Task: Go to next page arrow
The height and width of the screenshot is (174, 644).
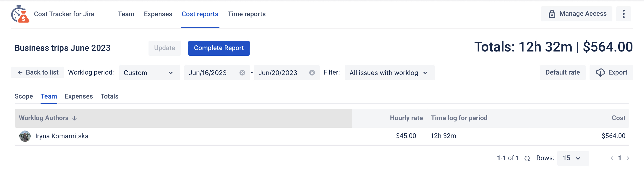Action: [628, 158]
